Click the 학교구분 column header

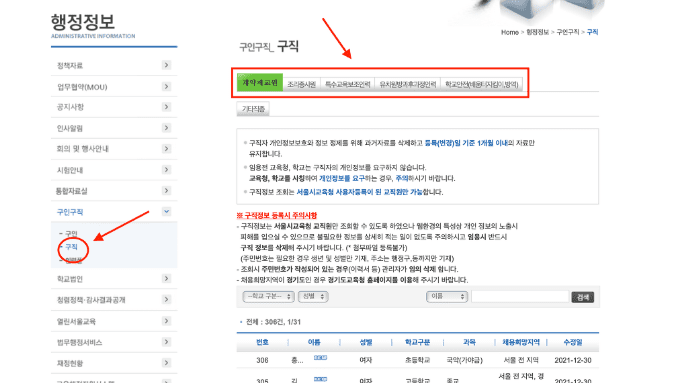(x=417, y=342)
